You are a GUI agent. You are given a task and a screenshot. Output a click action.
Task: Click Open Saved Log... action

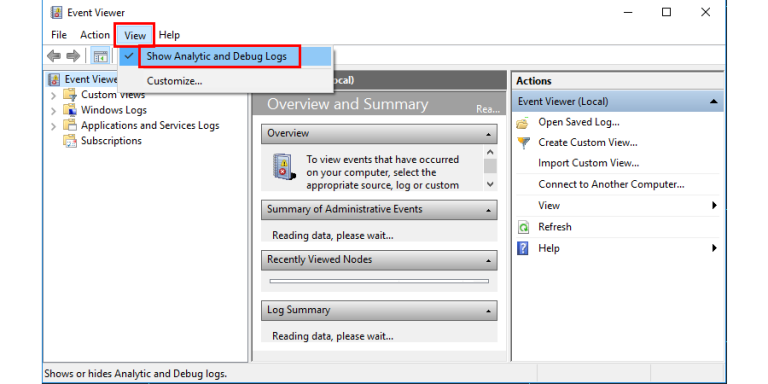(x=579, y=122)
